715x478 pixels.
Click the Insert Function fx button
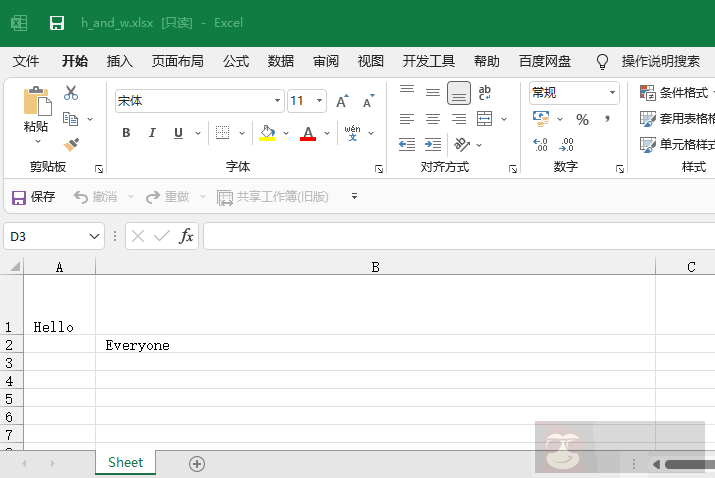(x=186, y=236)
